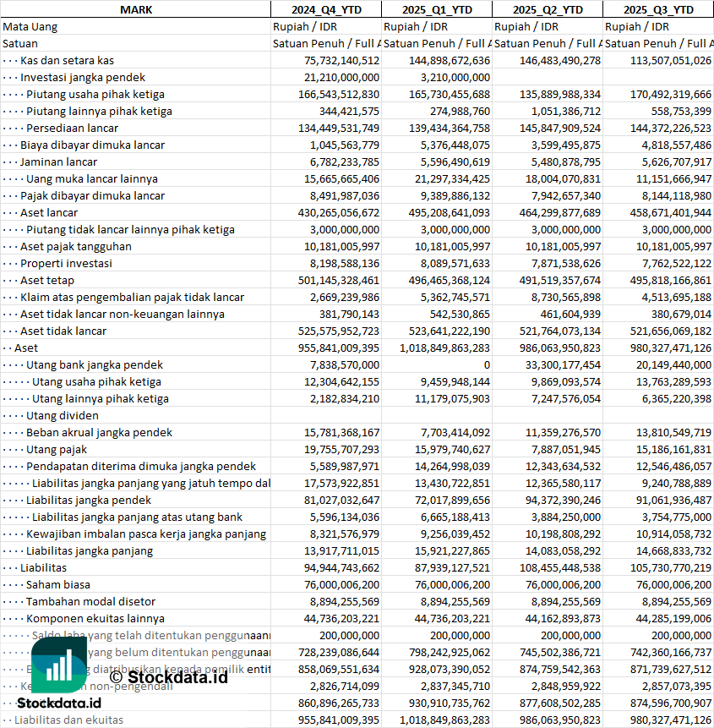The image size is (714, 728).
Task: Click cash value 144,898,672,636
Action: click(449, 60)
